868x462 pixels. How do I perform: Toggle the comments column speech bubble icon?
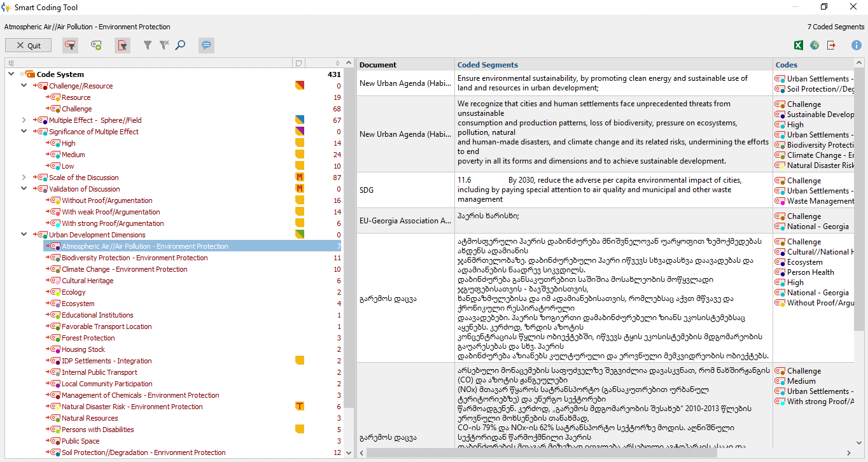pos(206,45)
